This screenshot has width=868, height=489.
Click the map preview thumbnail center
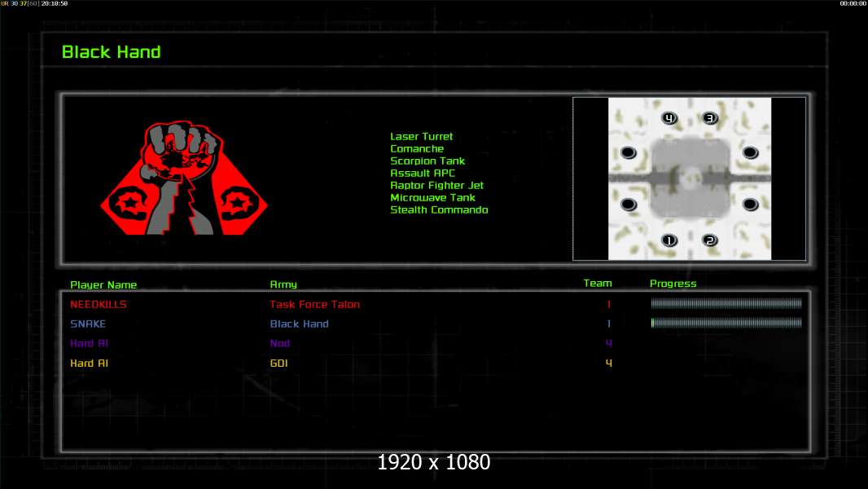pos(689,178)
